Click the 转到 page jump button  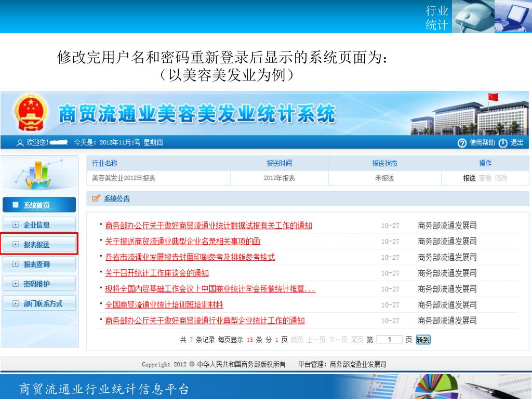(423, 340)
